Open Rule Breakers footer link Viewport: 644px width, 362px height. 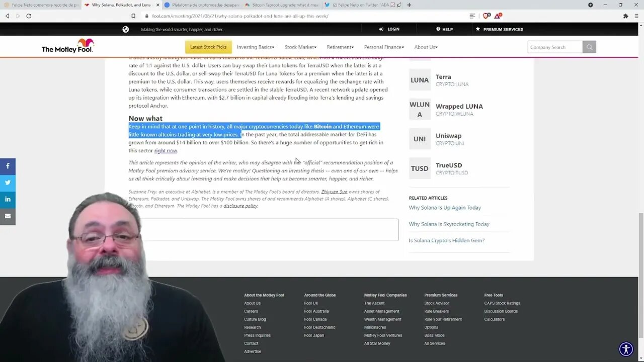(437, 311)
